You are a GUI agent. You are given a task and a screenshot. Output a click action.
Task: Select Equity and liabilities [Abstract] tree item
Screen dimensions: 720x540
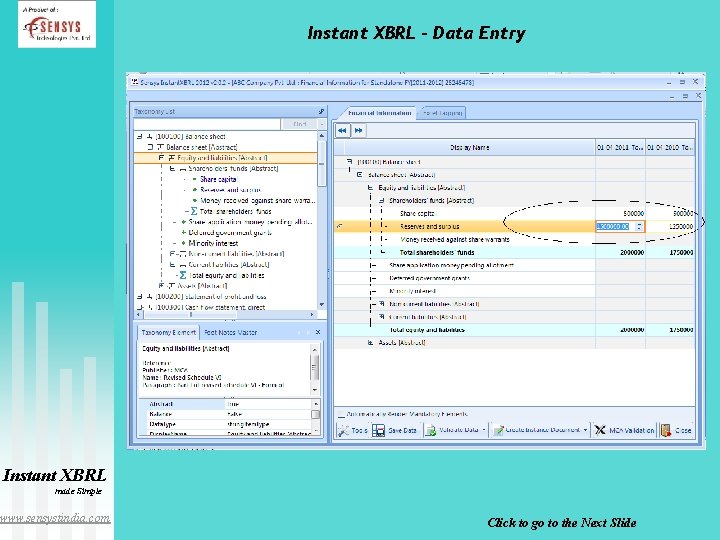pyautogui.click(x=222, y=158)
